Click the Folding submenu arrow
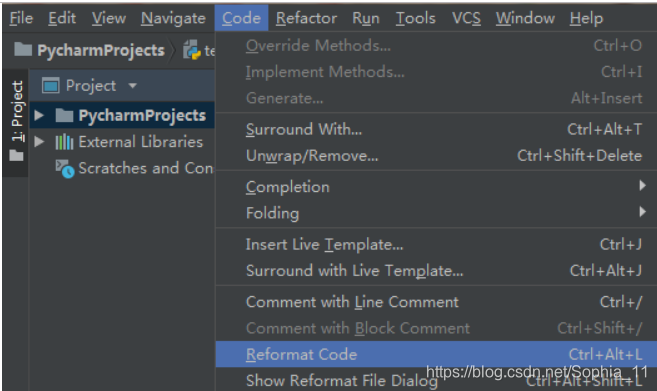 (642, 212)
